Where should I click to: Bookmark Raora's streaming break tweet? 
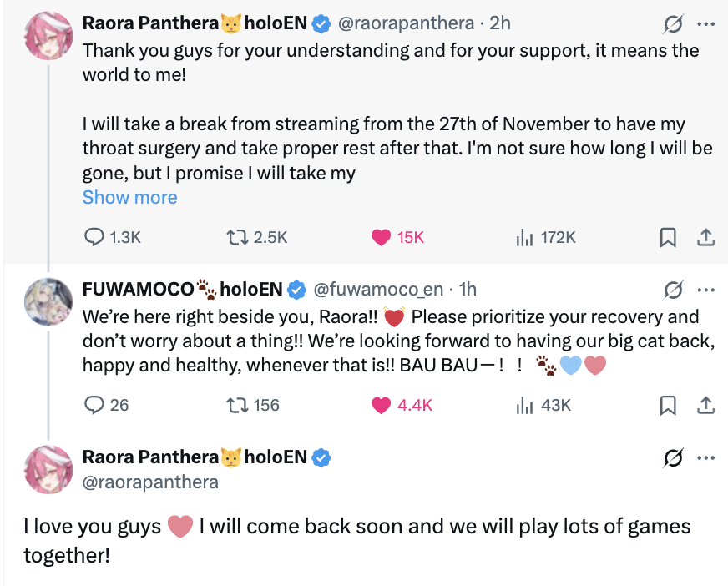point(668,237)
